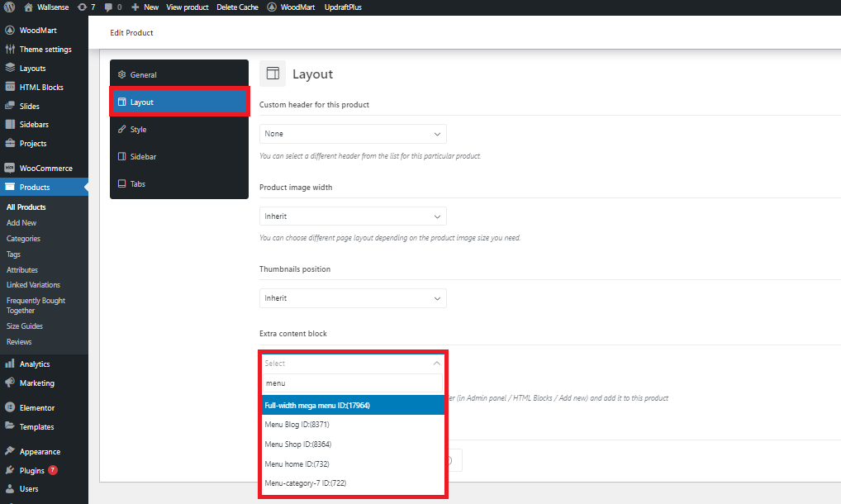
Task: Open the Product image width dropdown
Action: (x=353, y=216)
